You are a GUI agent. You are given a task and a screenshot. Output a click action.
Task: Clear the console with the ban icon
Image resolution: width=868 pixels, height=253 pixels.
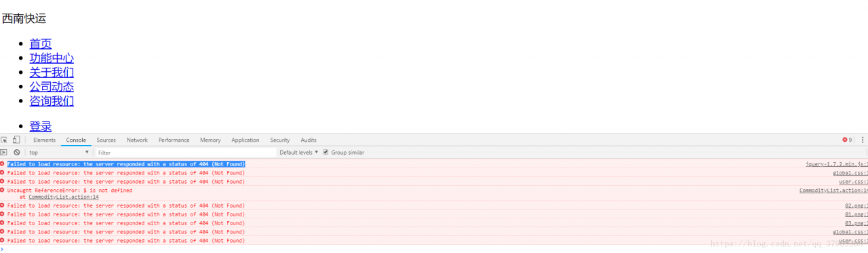[x=17, y=153]
